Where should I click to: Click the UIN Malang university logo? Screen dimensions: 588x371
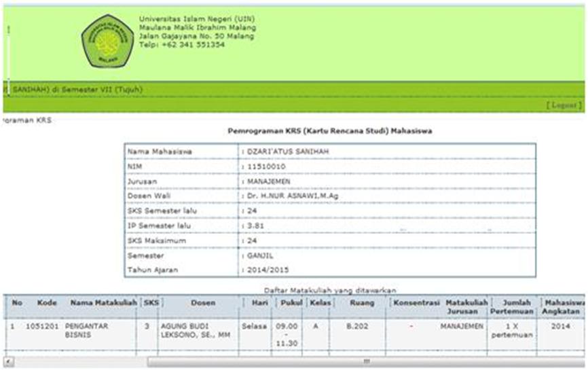[x=107, y=40]
